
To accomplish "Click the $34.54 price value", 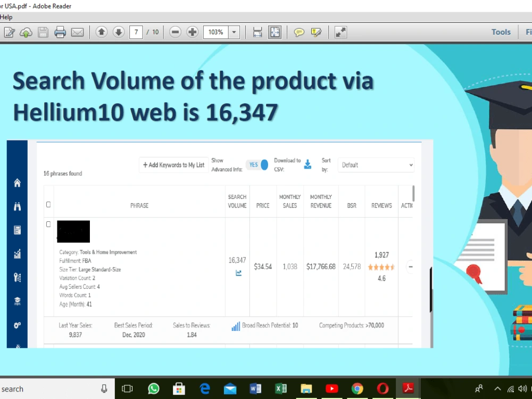I will (x=263, y=267).
